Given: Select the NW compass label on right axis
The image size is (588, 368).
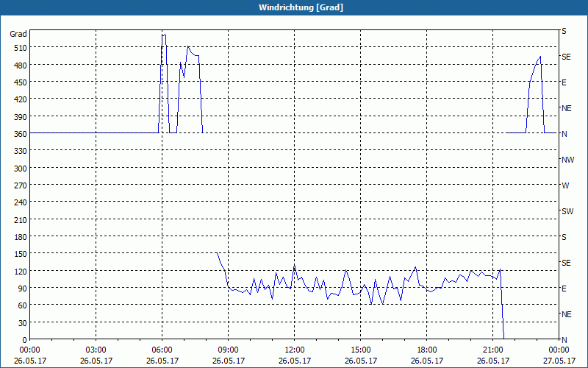Looking at the screenshot, I should coord(567,160).
